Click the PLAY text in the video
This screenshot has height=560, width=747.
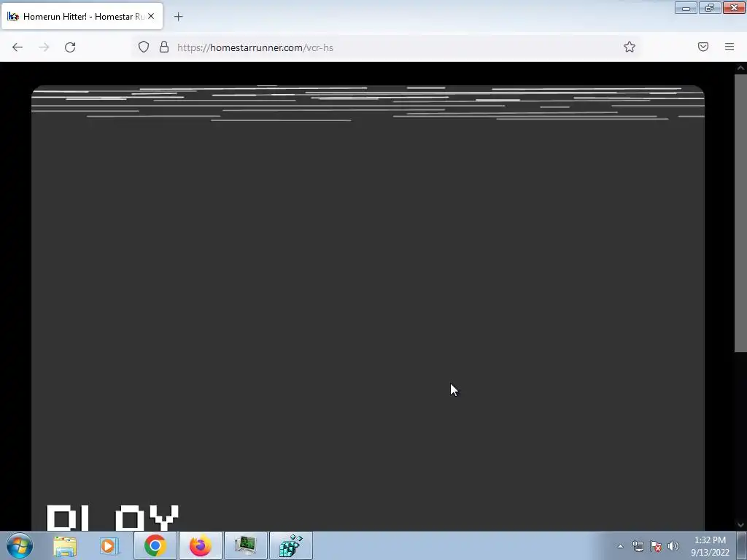(112, 518)
